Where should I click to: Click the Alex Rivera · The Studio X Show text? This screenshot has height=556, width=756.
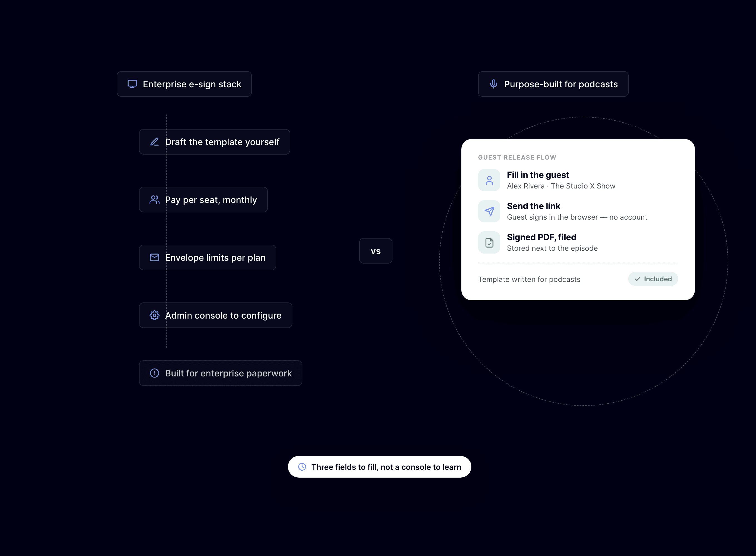click(561, 186)
